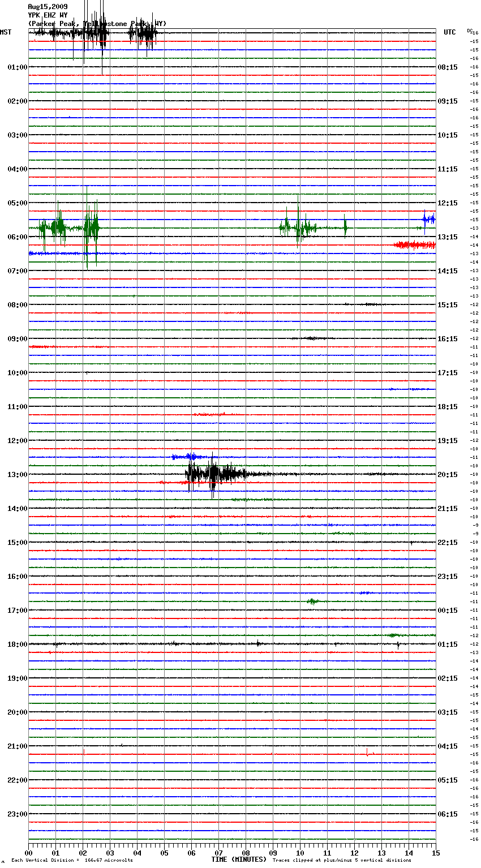Click minute tick label 09 on bottom axis
The image size is (481, 868).
pos(273,853)
